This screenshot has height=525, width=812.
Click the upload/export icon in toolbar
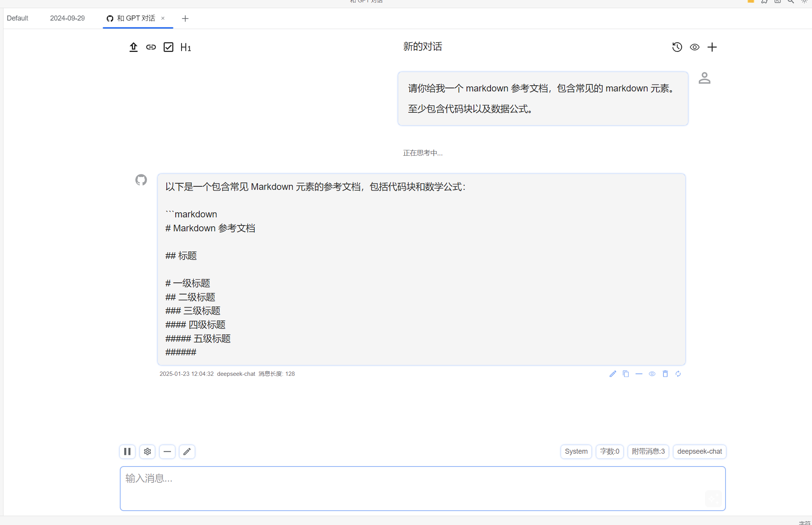click(x=133, y=47)
